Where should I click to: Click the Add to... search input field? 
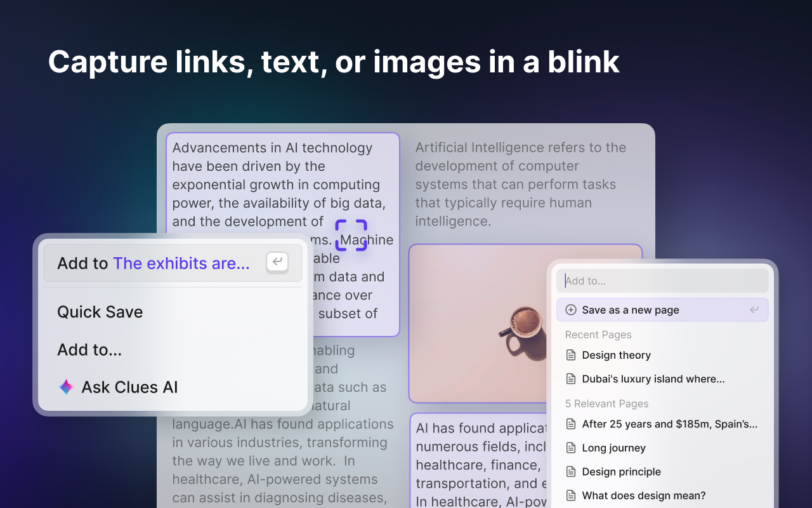click(662, 281)
